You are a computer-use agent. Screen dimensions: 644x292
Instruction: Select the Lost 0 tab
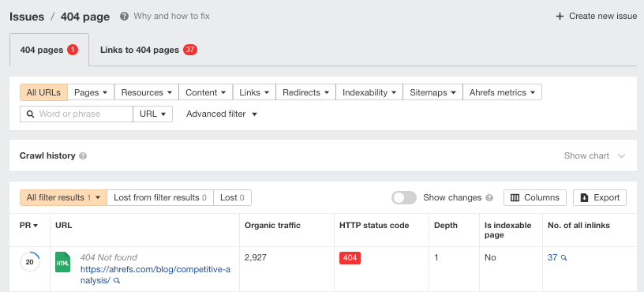[x=233, y=197]
